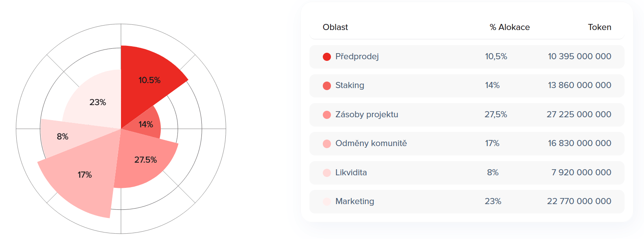Image resolution: width=644 pixels, height=239 pixels.
Task: Click the Token column header
Action: (x=599, y=27)
